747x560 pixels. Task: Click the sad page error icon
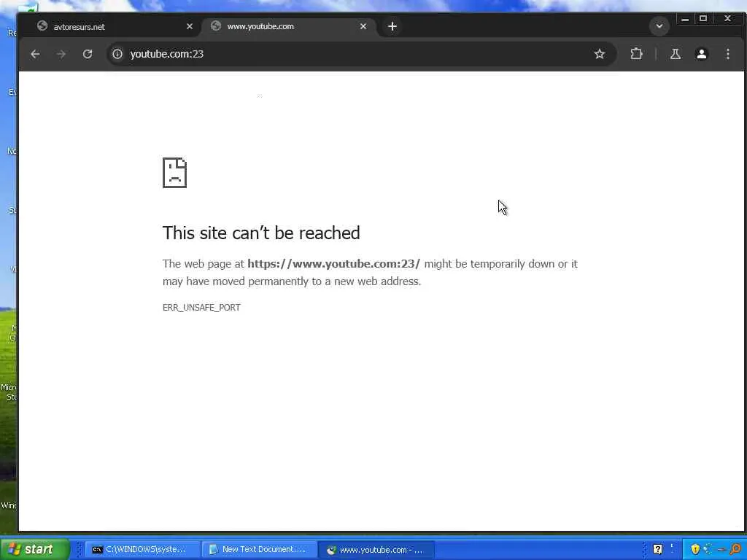[x=175, y=173]
